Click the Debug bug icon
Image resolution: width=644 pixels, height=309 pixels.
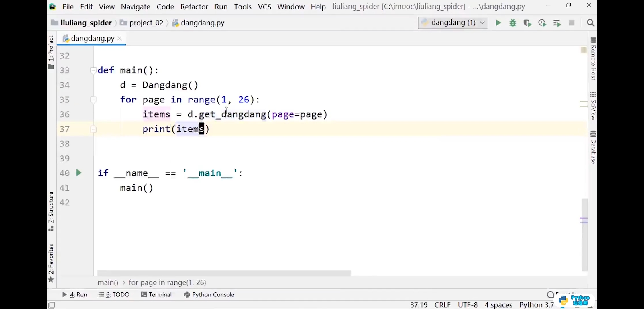pyautogui.click(x=513, y=23)
